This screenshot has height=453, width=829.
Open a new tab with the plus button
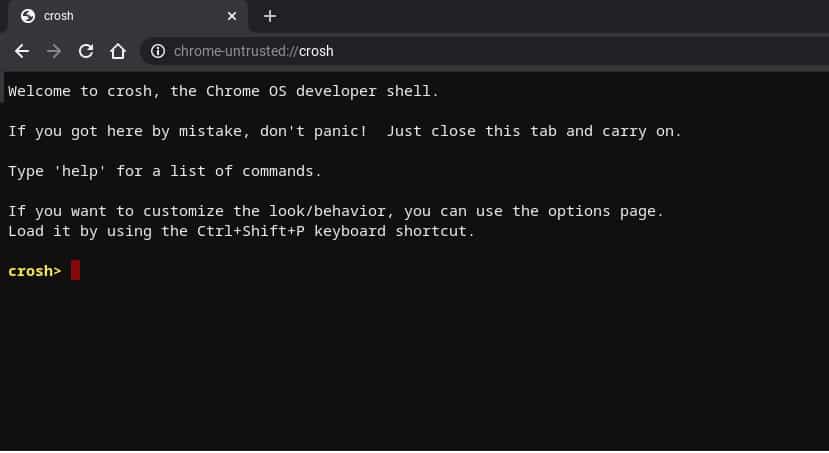tap(270, 16)
